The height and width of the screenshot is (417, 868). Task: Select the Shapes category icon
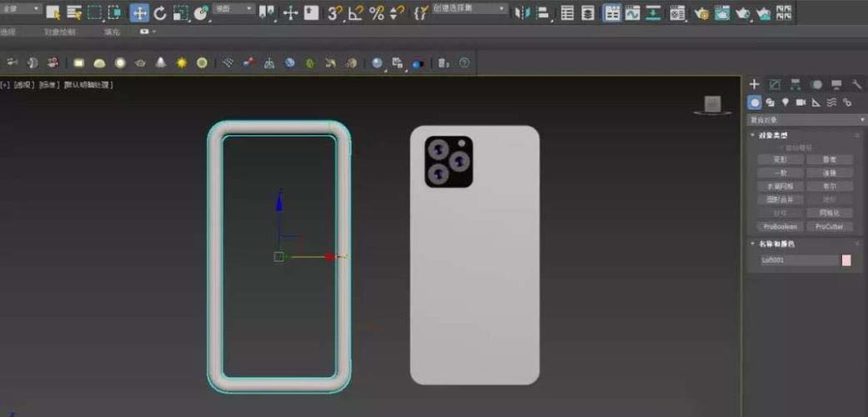(x=770, y=103)
